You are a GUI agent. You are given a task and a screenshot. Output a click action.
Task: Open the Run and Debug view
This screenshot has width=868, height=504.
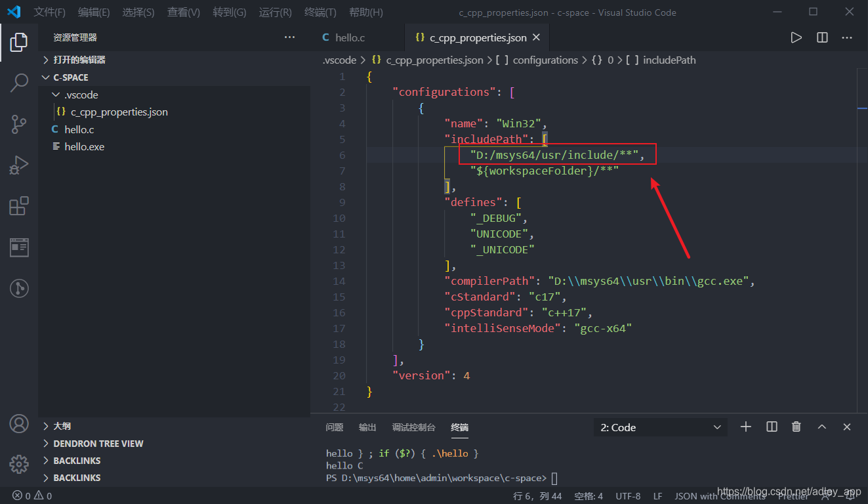(18, 165)
